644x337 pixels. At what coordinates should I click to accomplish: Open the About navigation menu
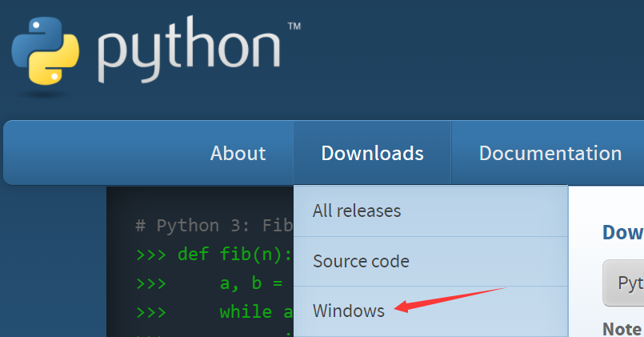pos(238,154)
